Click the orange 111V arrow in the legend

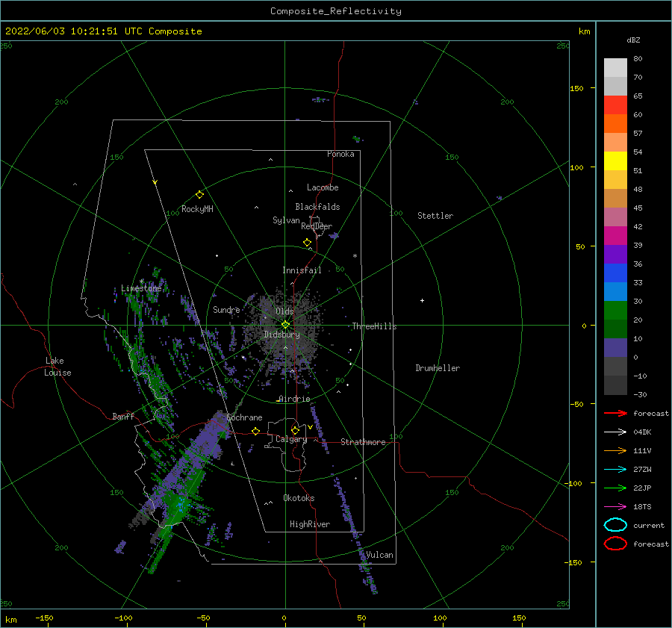click(x=615, y=450)
